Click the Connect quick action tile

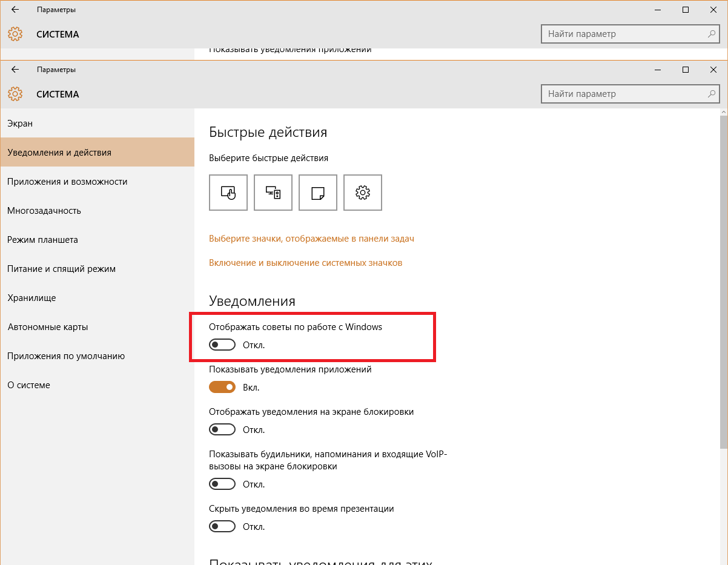pyautogui.click(x=273, y=193)
